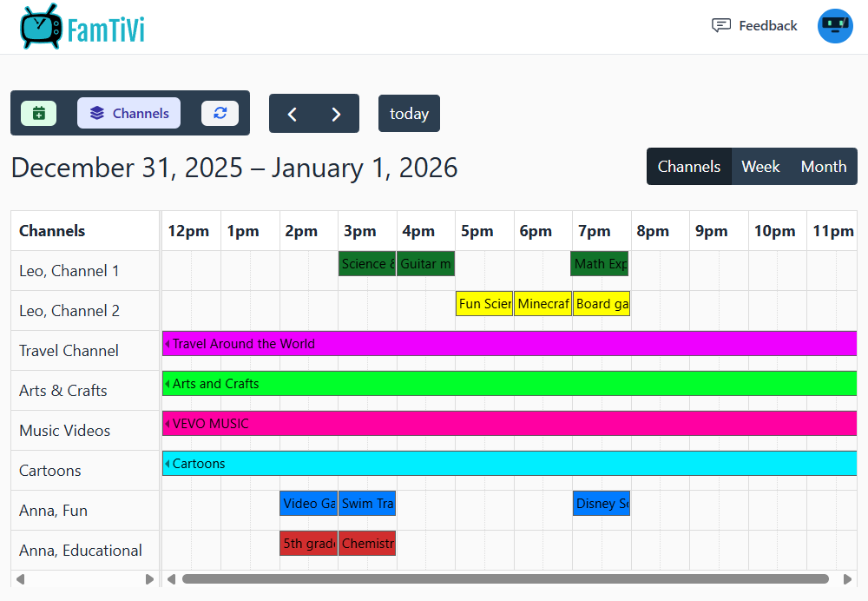Switch to the Month view

click(x=823, y=167)
